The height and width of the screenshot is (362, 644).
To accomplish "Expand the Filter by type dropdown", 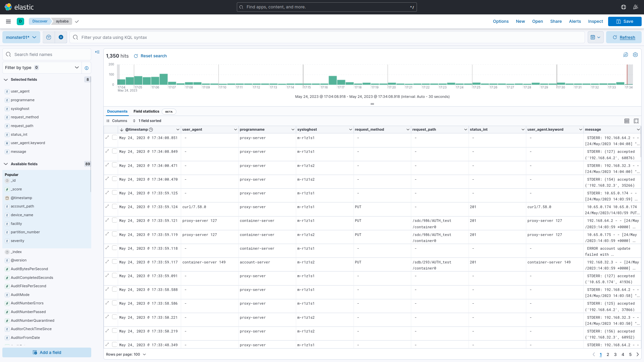I will [x=42, y=68].
